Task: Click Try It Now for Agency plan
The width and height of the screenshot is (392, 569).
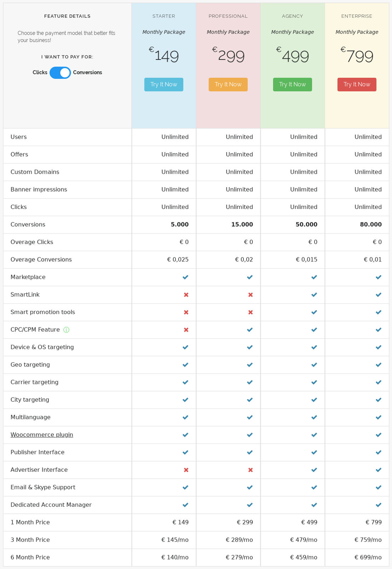Action: pyautogui.click(x=293, y=85)
